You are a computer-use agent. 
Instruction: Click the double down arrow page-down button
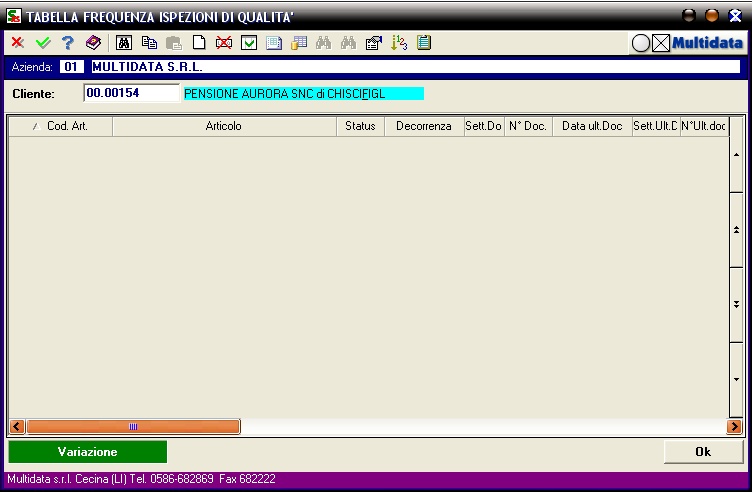click(x=736, y=305)
